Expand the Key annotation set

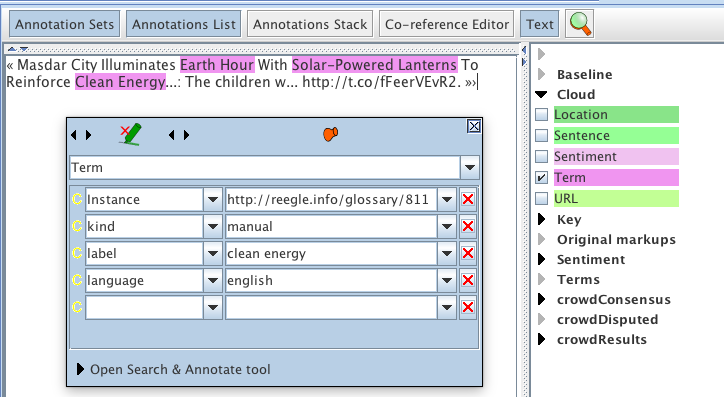click(542, 219)
